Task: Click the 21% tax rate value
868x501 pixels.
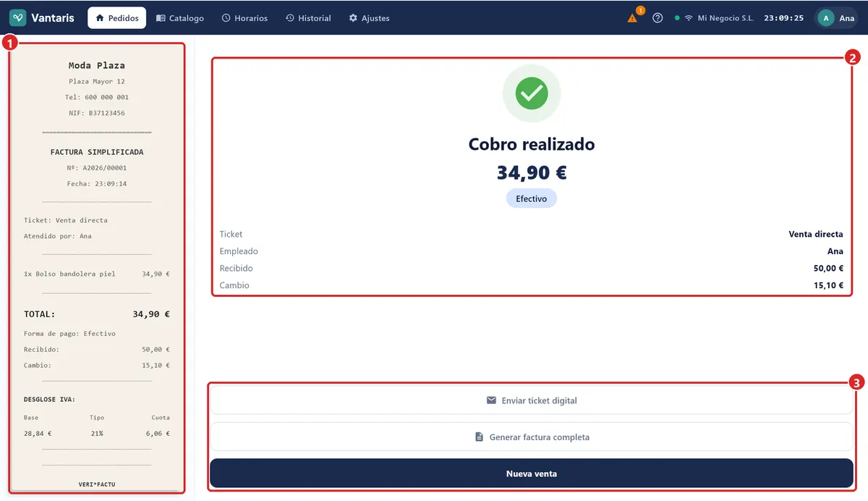Action: 97,434
